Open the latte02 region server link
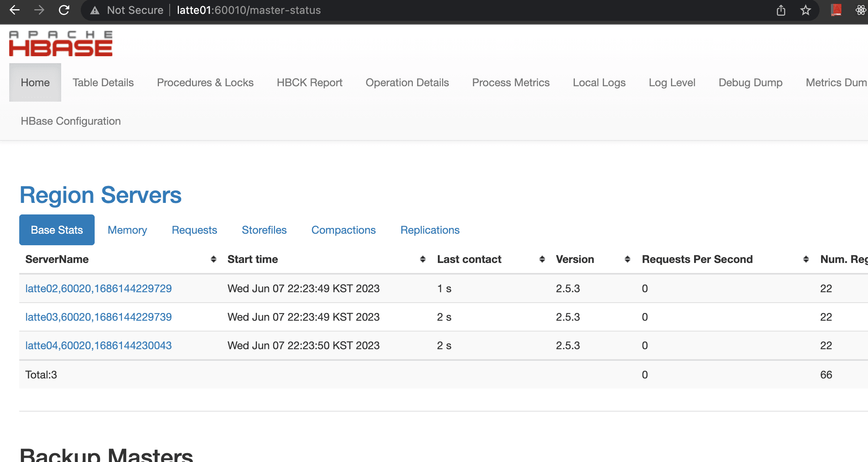The height and width of the screenshot is (462, 868). point(98,288)
